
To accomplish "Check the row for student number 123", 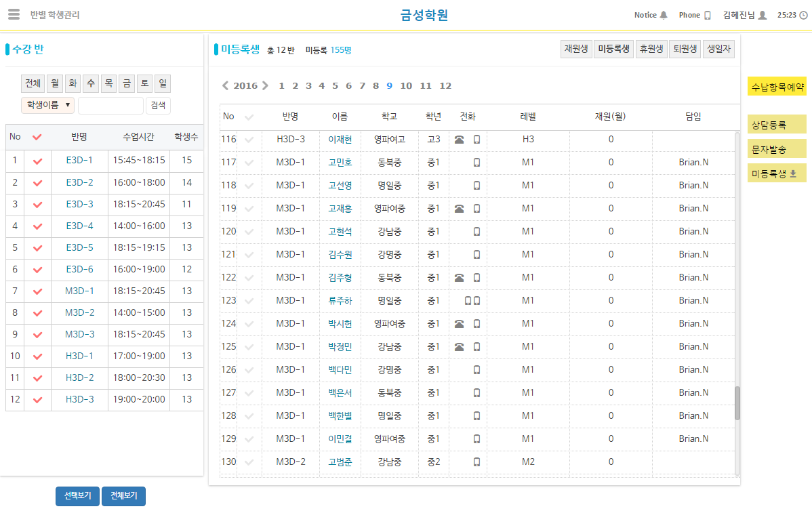I will (249, 301).
